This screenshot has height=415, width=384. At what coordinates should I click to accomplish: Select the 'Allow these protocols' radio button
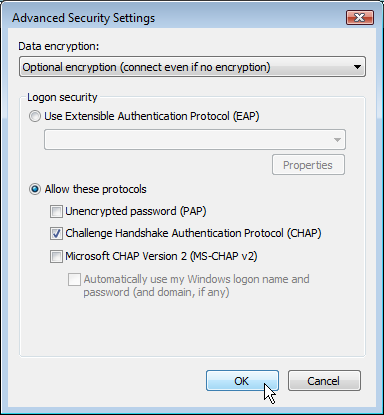point(35,189)
